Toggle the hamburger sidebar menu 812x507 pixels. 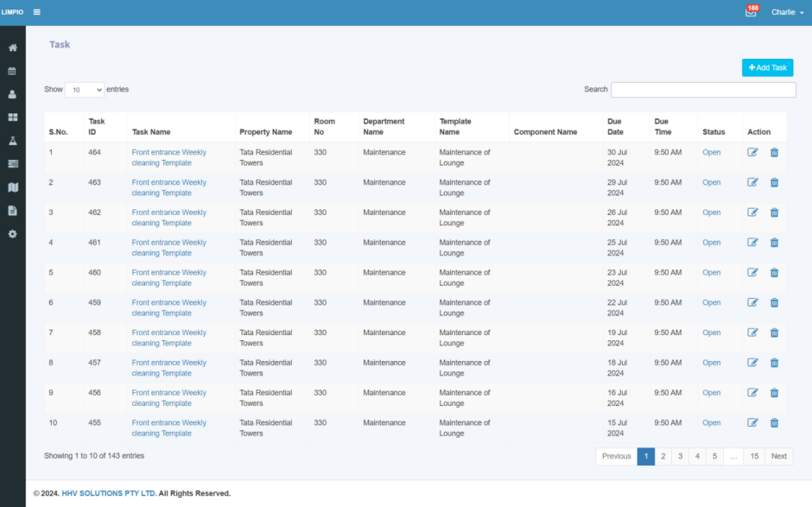point(37,12)
